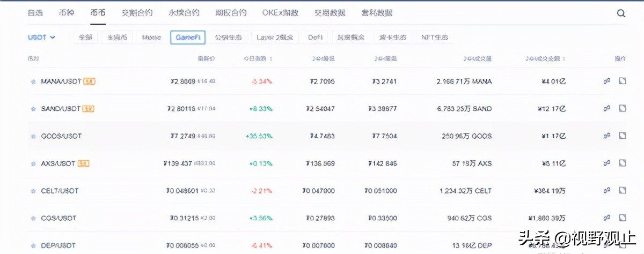This screenshot has height=254, width=644.
Task: Select the Meme category filter
Action: coord(151,38)
